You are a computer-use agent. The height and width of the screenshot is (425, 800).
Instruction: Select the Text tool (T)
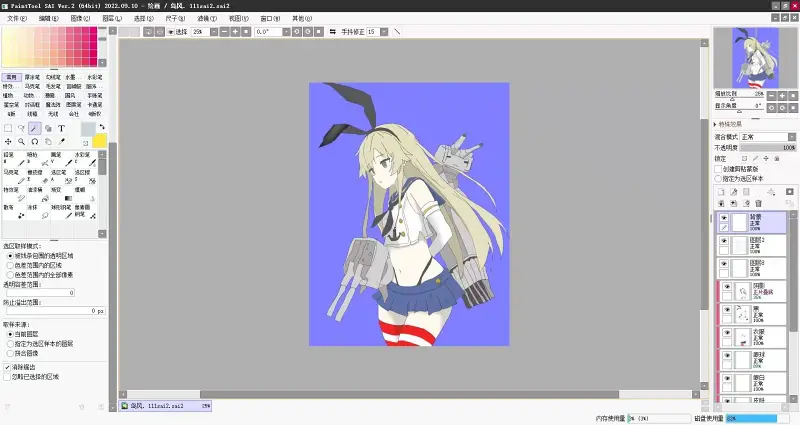pyautogui.click(x=61, y=129)
